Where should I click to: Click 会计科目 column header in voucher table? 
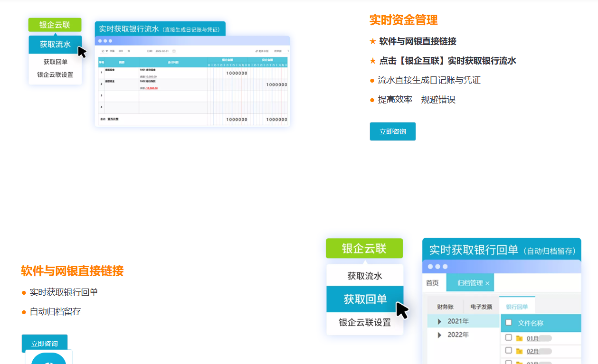pyautogui.click(x=173, y=62)
